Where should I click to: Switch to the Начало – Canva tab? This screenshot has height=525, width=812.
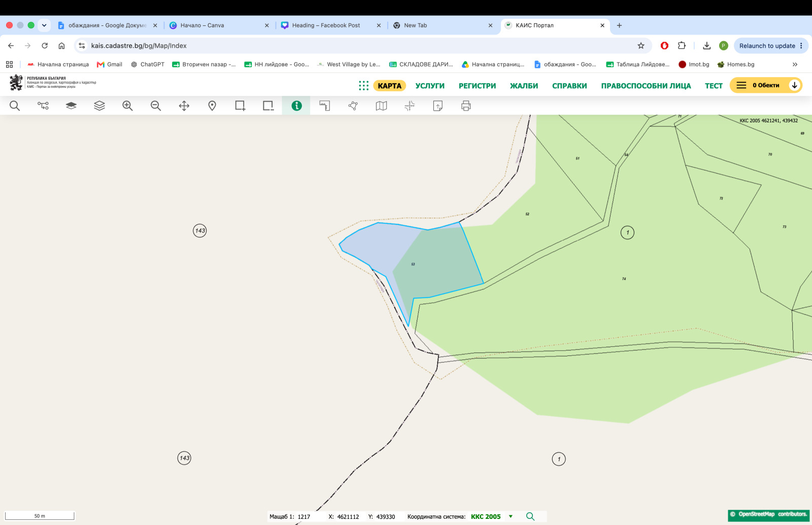[x=219, y=25]
